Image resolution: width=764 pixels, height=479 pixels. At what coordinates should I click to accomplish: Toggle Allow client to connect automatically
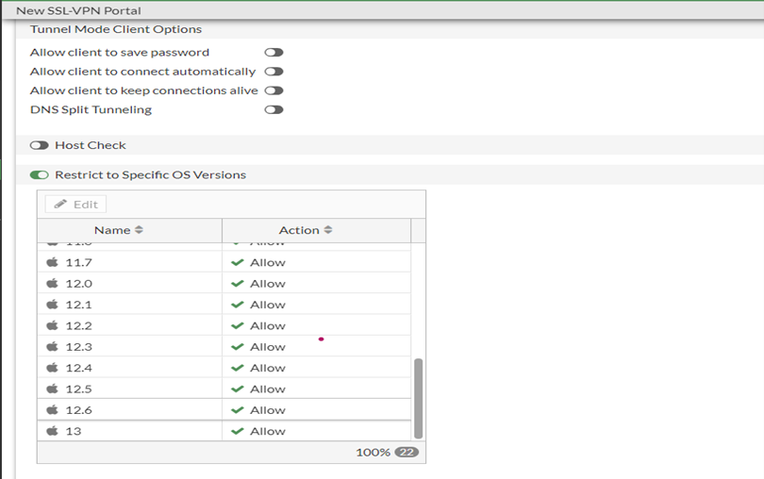point(273,71)
